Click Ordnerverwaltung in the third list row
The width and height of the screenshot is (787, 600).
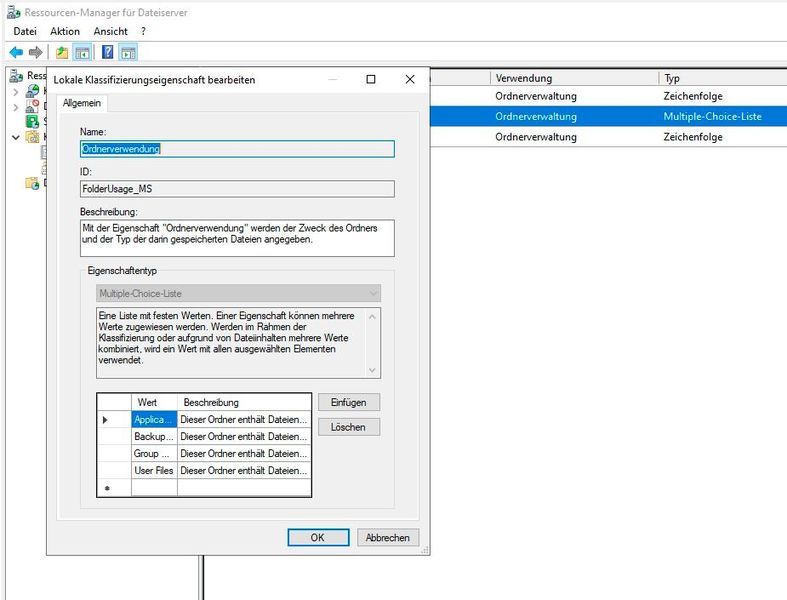pos(536,137)
